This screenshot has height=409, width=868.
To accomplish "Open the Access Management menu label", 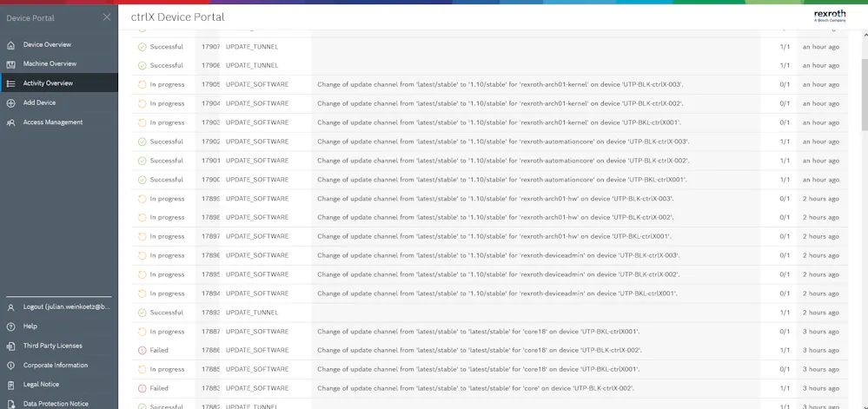I will pyautogui.click(x=53, y=122).
